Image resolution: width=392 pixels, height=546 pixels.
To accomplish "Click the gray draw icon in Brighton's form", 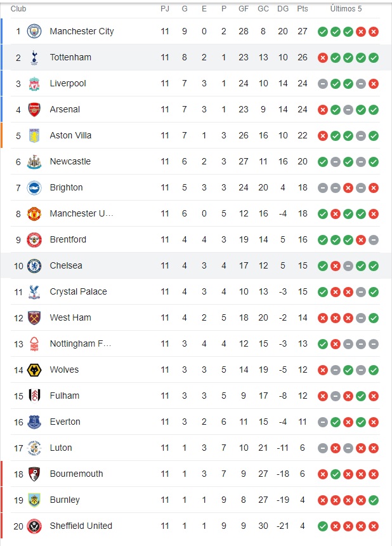I will (x=322, y=187).
